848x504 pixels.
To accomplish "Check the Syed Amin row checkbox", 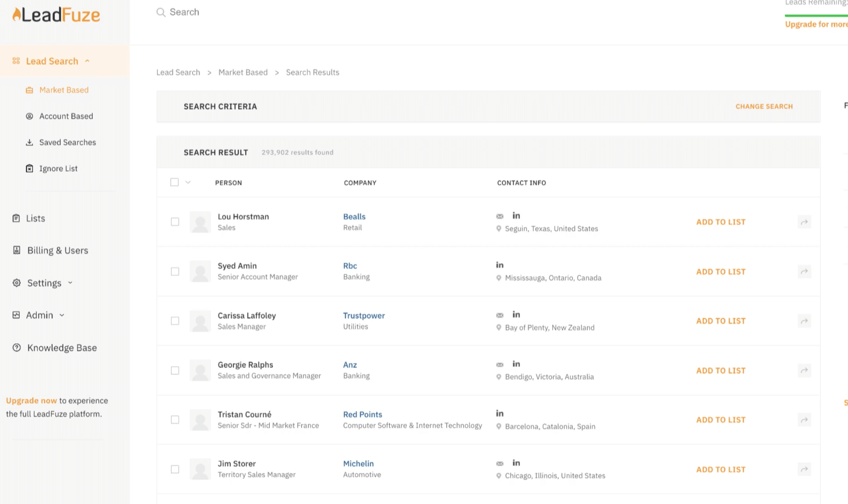I will 175,271.
